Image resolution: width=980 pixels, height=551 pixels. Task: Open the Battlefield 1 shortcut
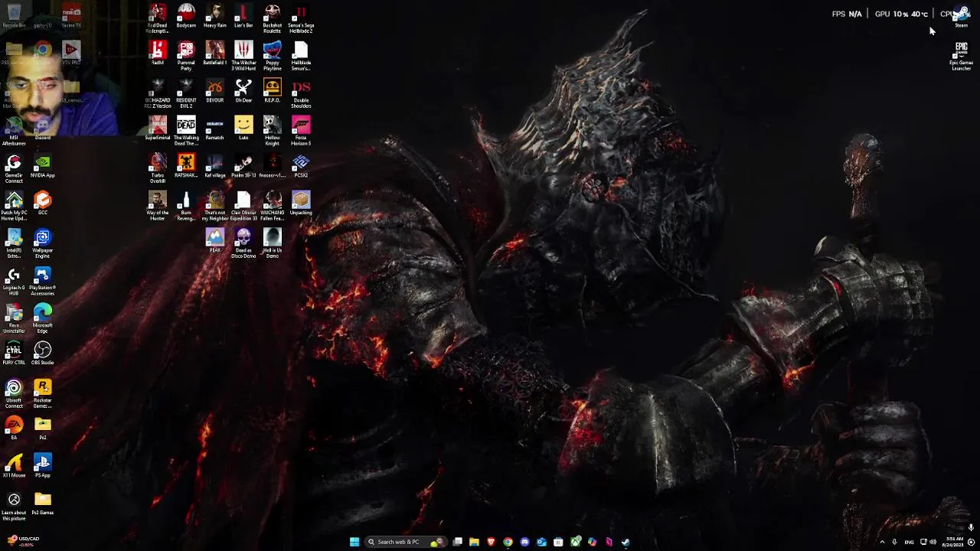(214, 54)
